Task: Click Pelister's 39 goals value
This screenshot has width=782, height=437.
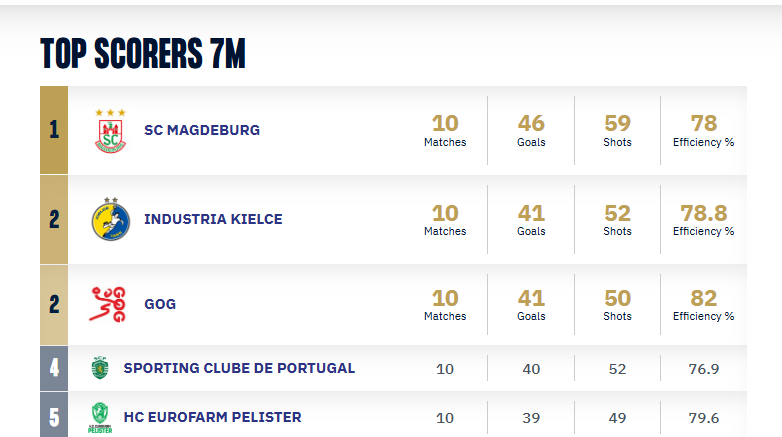Action: pyautogui.click(x=531, y=418)
